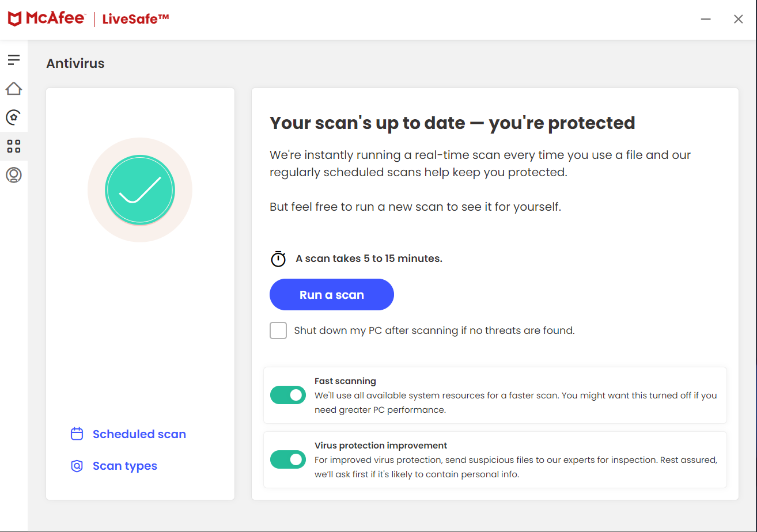The image size is (757, 532).
Task: Click the shield icon beside Scan types
Action: point(77,466)
